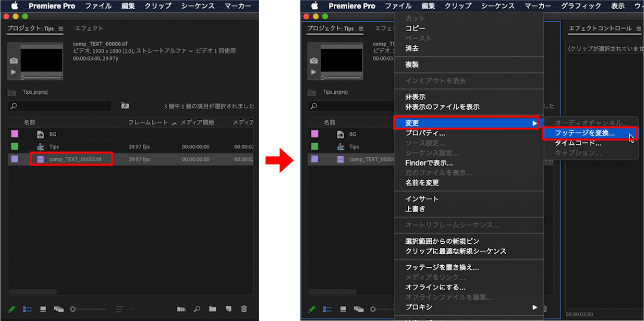This screenshot has height=321, width=644.
Task: Click green label swatch of Tips in left screenshot
Action: pos(15,146)
